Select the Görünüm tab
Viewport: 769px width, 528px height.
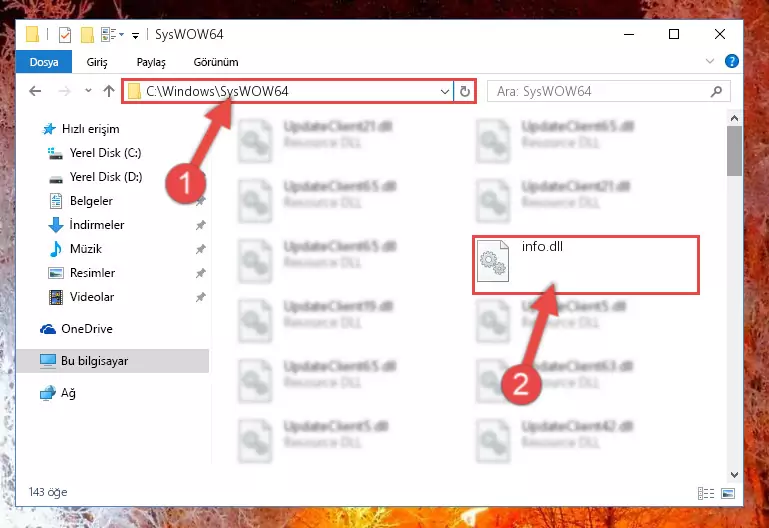point(216,62)
